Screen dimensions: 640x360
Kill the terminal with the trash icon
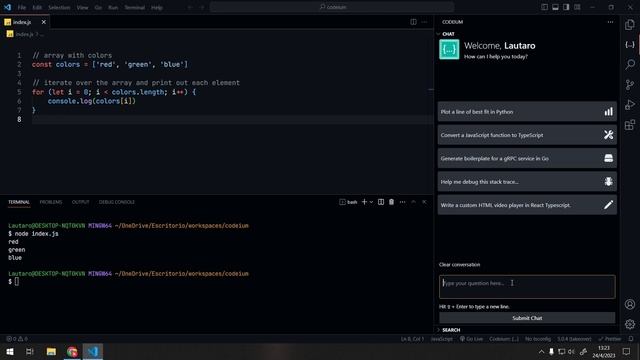point(391,202)
